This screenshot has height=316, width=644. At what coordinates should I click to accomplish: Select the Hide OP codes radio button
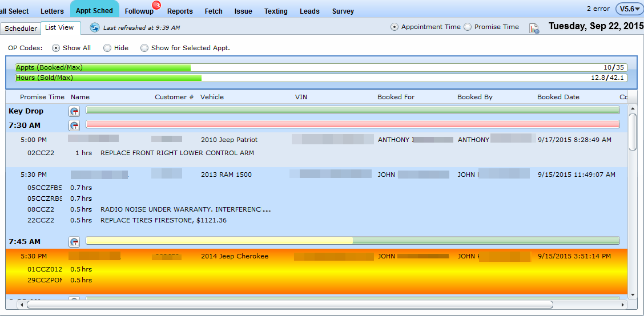[107, 48]
